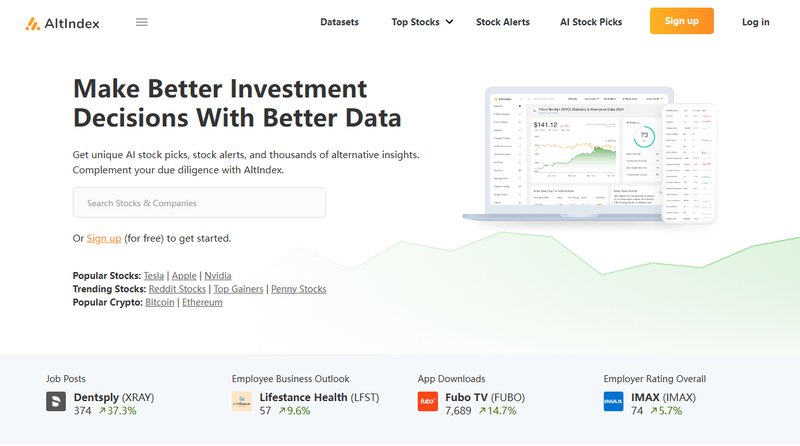The width and height of the screenshot is (800, 446).
Task: Expand the Top Stocks dropdown
Action: (422, 22)
